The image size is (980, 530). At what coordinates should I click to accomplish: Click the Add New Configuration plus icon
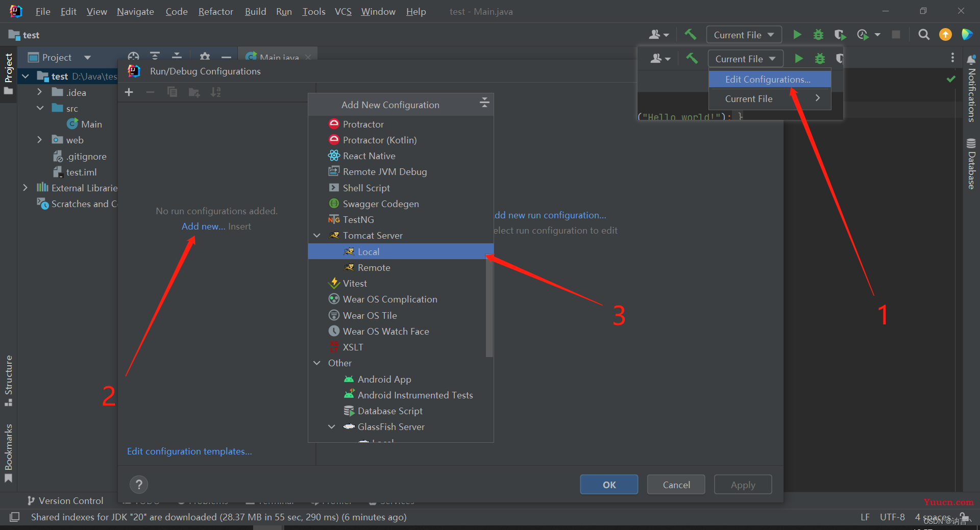[129, 92]
